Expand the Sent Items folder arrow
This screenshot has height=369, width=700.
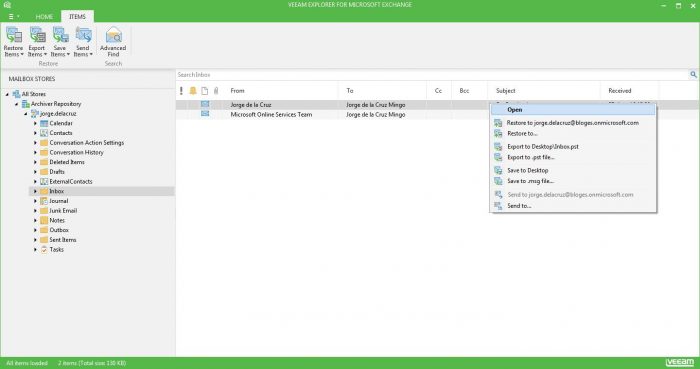pyautogui.click(x=35, y=240)
